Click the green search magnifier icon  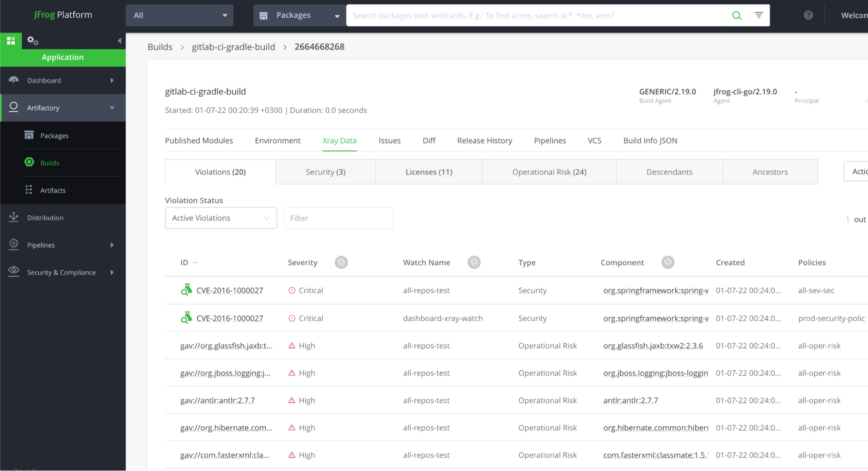pyautogui.click(x=736, y=16)
